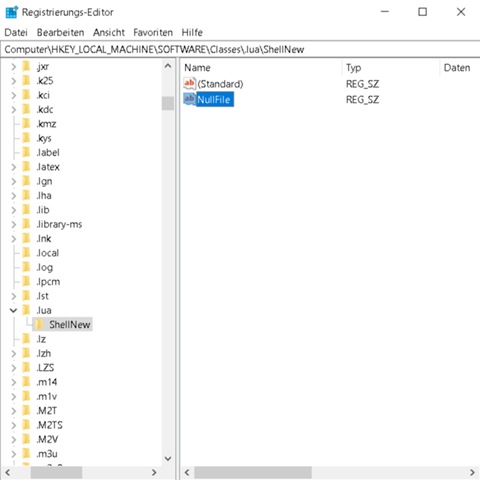This screenshot has height=480, width=480.
Task: Click the .library-ms folder icon
Action: point(26,224)
